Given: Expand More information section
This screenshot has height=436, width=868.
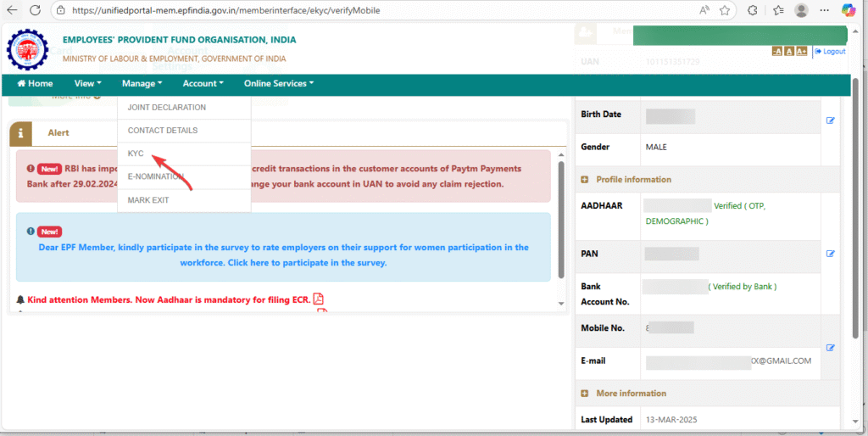Looking at the screenshot, I should click(584, 394).
